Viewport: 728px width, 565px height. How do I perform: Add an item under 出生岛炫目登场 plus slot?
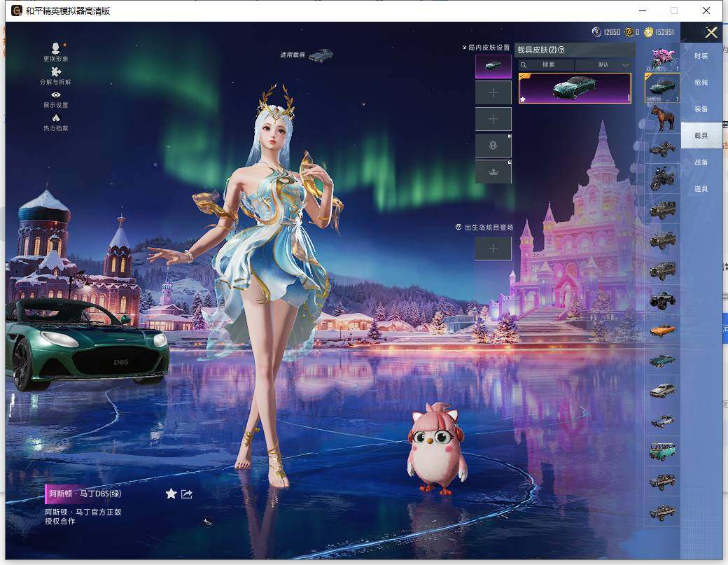click(x=493, y=249)
